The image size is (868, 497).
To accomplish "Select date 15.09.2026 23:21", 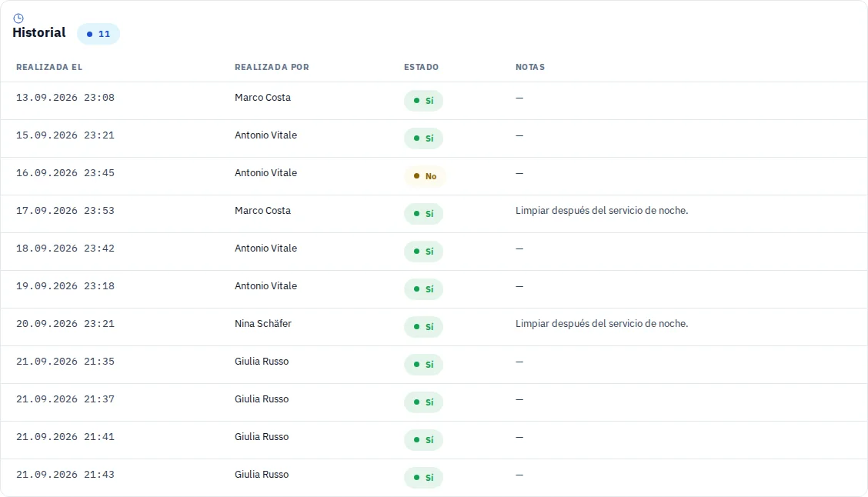I will point(65,135).
